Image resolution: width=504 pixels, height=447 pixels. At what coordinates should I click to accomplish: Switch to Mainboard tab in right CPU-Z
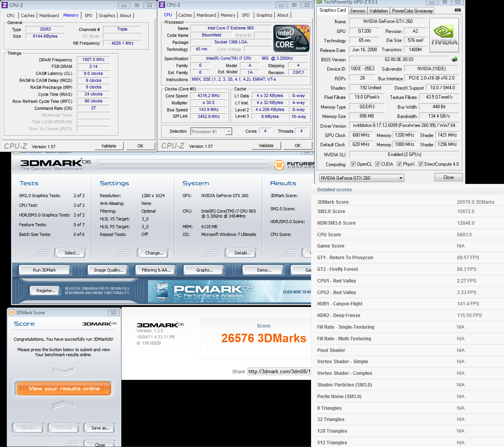[x=206, y=15]
